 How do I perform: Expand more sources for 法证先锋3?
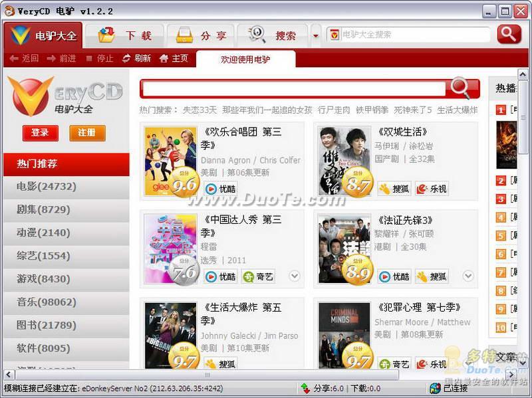tap(468, 276)
